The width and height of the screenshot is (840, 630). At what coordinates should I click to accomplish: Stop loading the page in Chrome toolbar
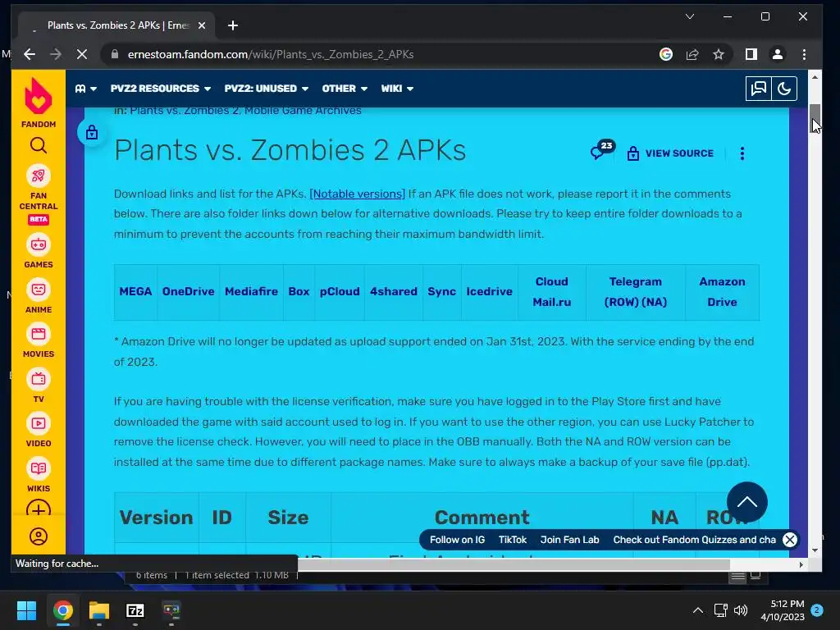[x=82, y=54]
